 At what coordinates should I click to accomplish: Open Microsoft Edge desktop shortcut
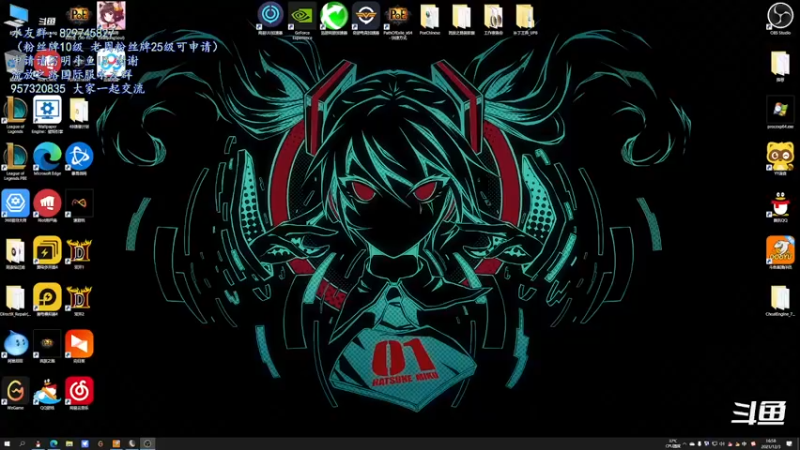coord(47,159)
